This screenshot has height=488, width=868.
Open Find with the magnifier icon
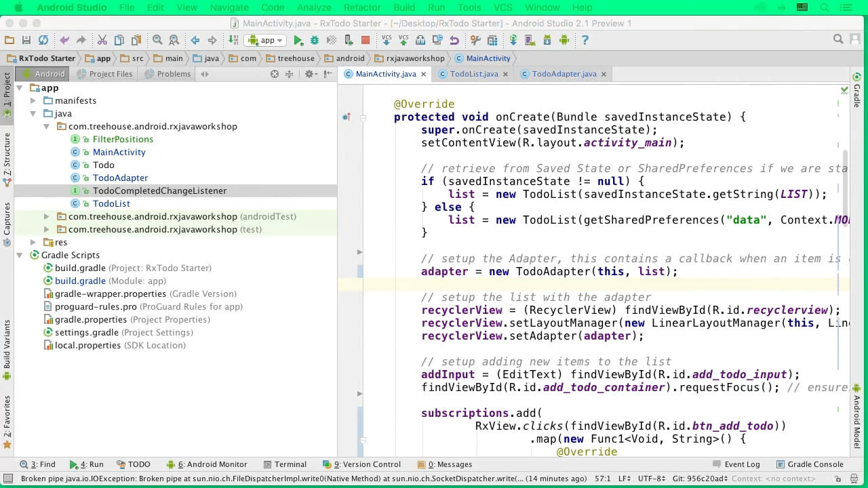157,40
